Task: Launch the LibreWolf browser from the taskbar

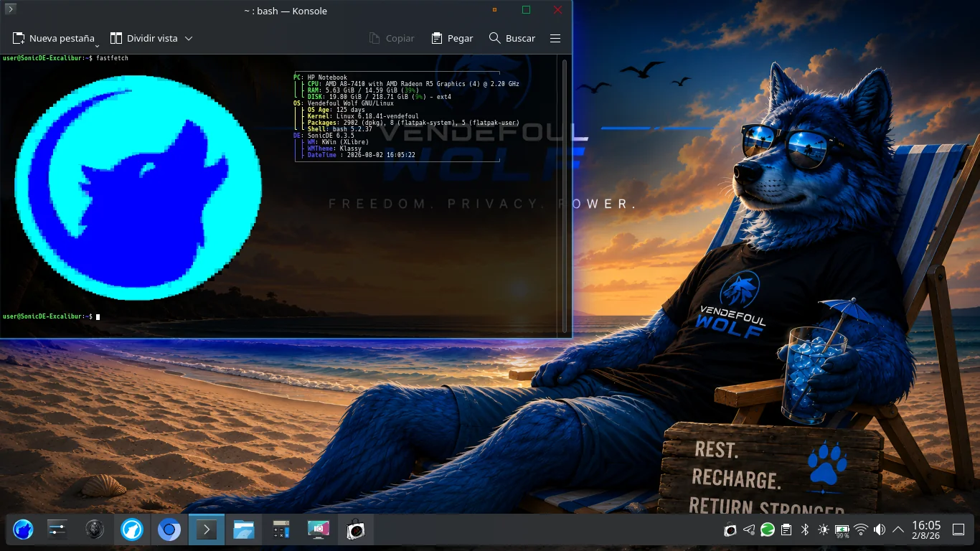Action: tap(131, 530)
